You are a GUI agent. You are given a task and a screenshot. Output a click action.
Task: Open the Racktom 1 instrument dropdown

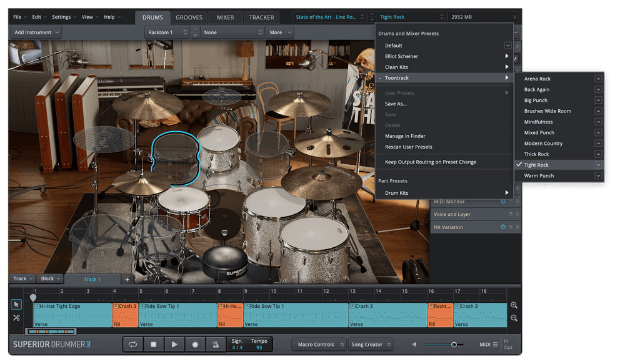point(167,32)
